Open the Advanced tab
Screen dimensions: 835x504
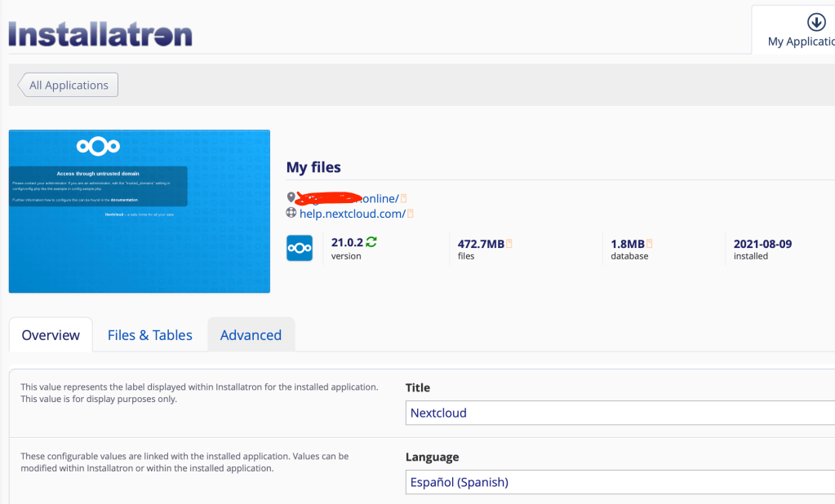point(251,335)
